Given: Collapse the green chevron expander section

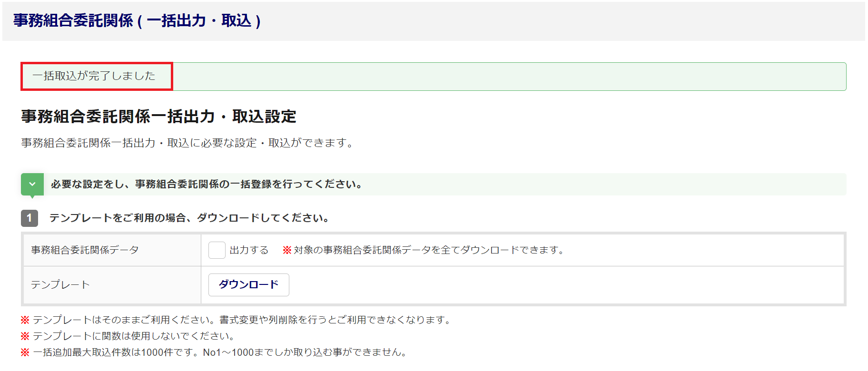Looking at the screenshot, I should [32, 185].
